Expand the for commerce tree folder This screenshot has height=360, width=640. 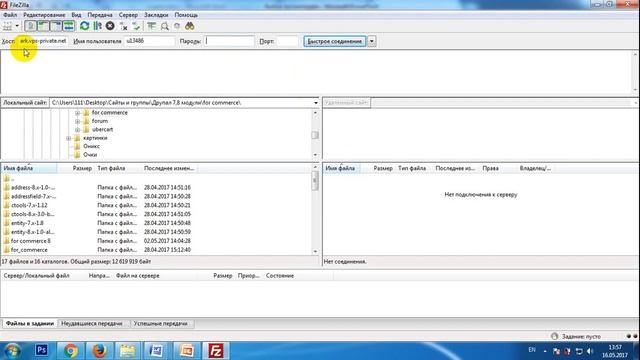click(78, 113)
